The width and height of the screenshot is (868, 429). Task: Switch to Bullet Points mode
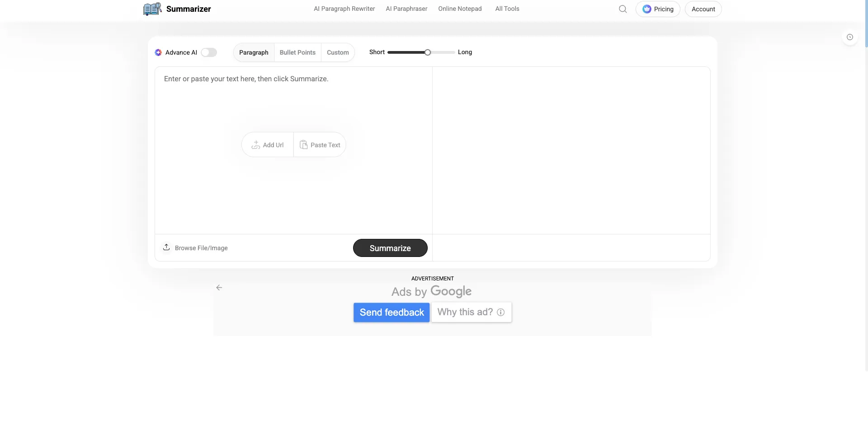coord(297,52)
